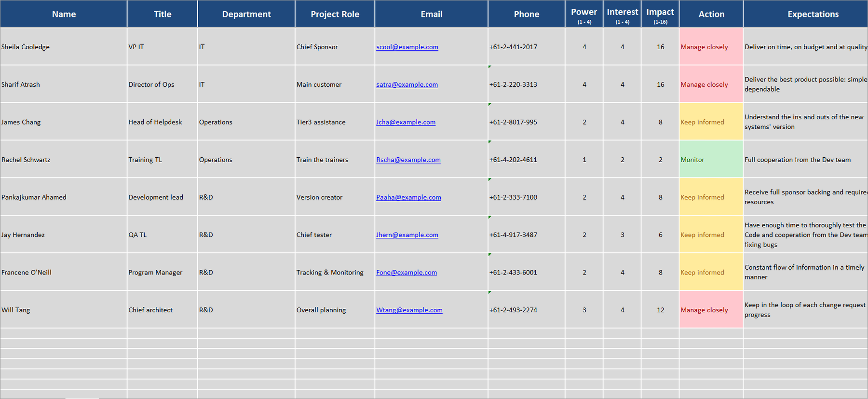
Task: Click the Email column header
Action: click(x=432, y=14)
